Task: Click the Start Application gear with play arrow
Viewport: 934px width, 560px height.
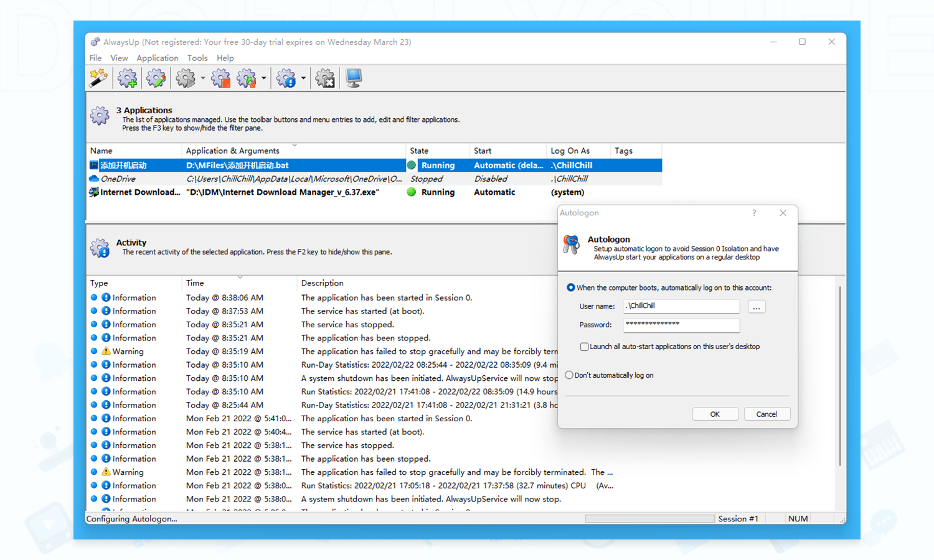Action: pyautogui.click(x=186, y=78)
